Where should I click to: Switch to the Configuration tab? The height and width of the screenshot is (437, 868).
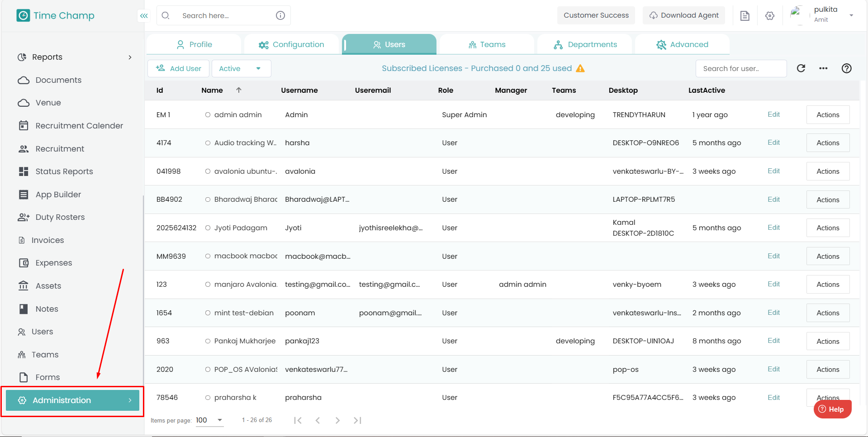(291, 44)
